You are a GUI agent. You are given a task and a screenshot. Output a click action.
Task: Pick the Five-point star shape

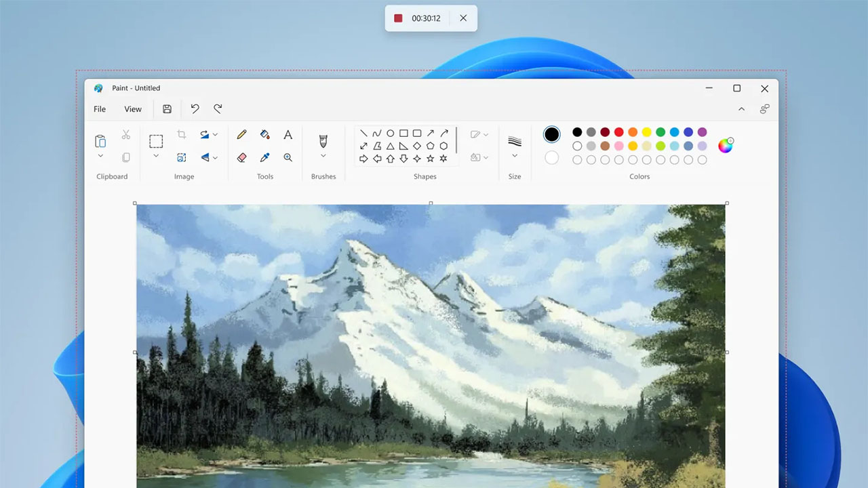430,159
